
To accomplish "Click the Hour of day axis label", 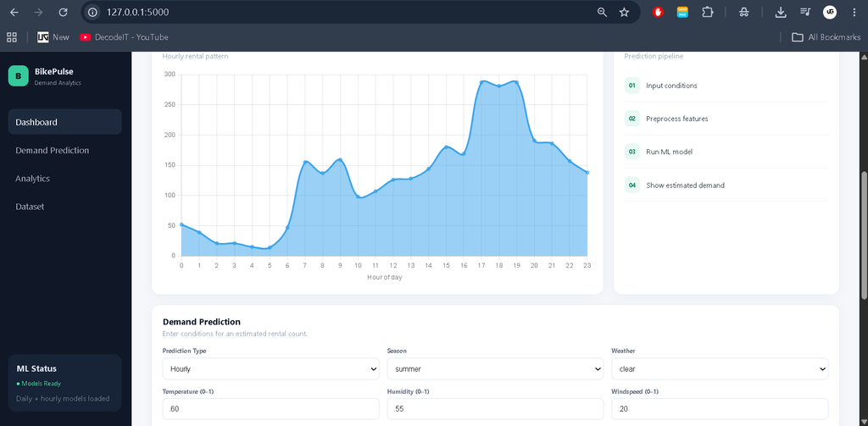I will pyautogui.click(x=384, y=277).
